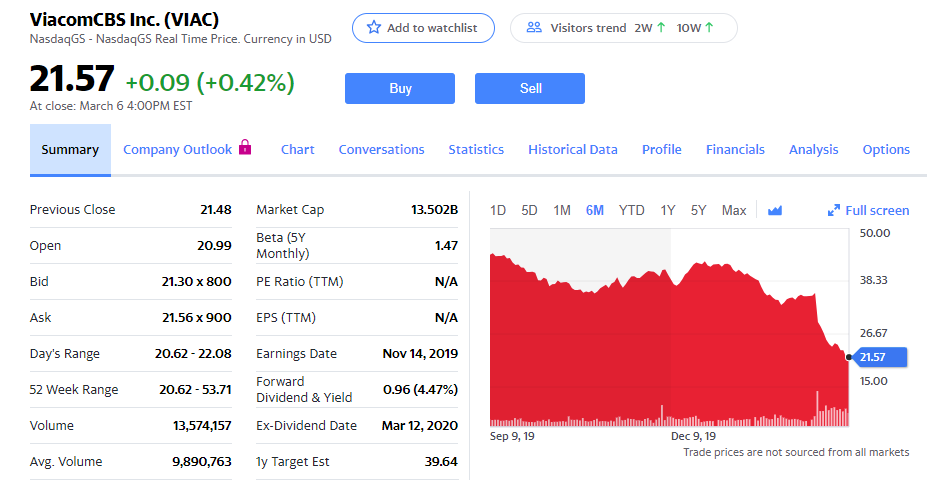Image resolution: width=927 pixels, height=480 pixels.
Task: Open the Company Outlook tab
Action: pos(177,150)
